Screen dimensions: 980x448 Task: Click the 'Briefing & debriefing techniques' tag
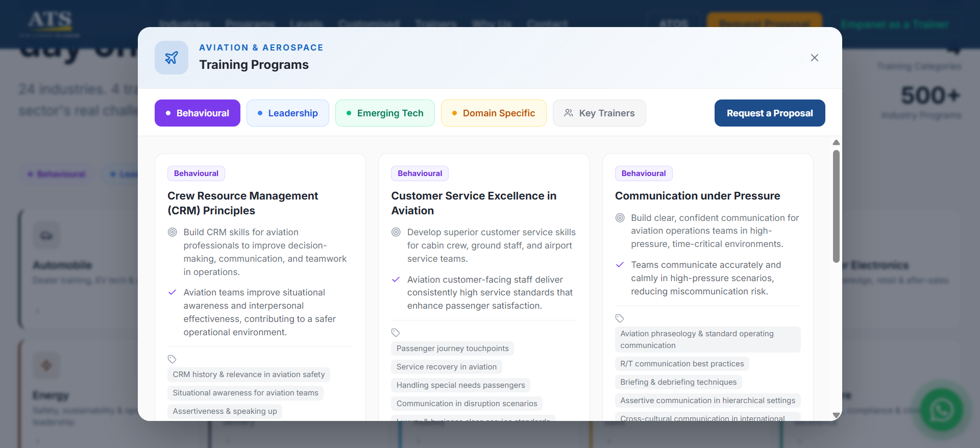pyautogui.click(x=678, y=382)
